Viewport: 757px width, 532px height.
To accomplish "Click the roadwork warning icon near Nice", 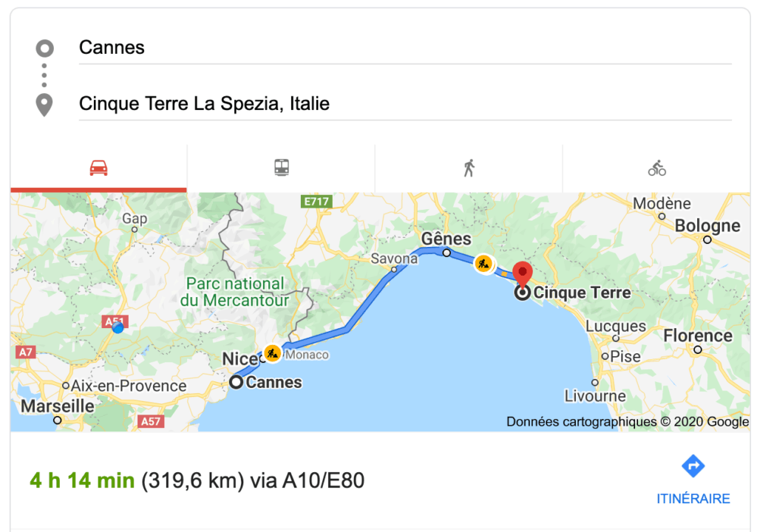I will [x=272, y=354].
